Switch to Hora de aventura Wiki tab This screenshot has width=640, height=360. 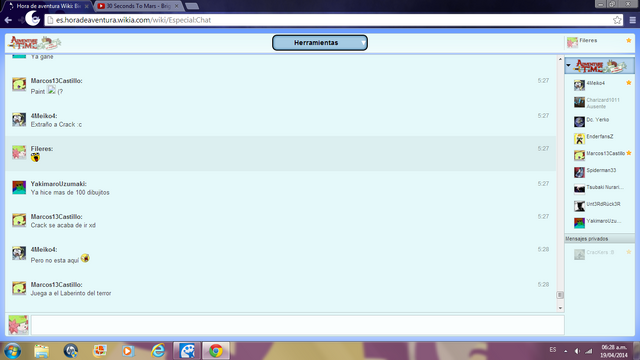point(48,6)
